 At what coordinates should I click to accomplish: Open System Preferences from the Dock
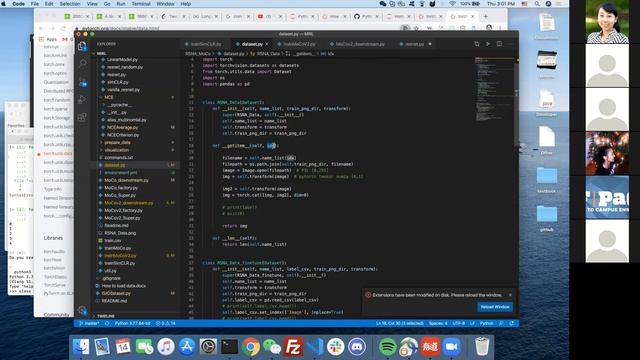[x=208, y=347]
